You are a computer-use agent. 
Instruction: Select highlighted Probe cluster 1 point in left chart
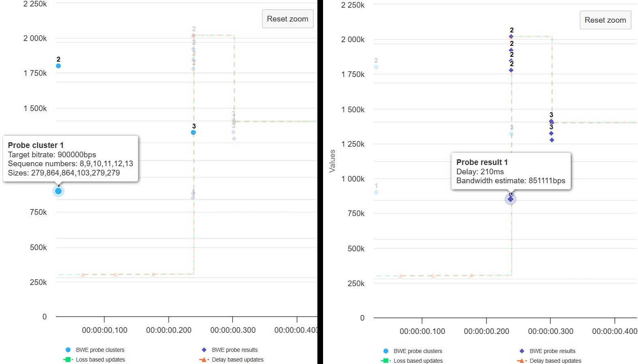(x=58, y=191)
